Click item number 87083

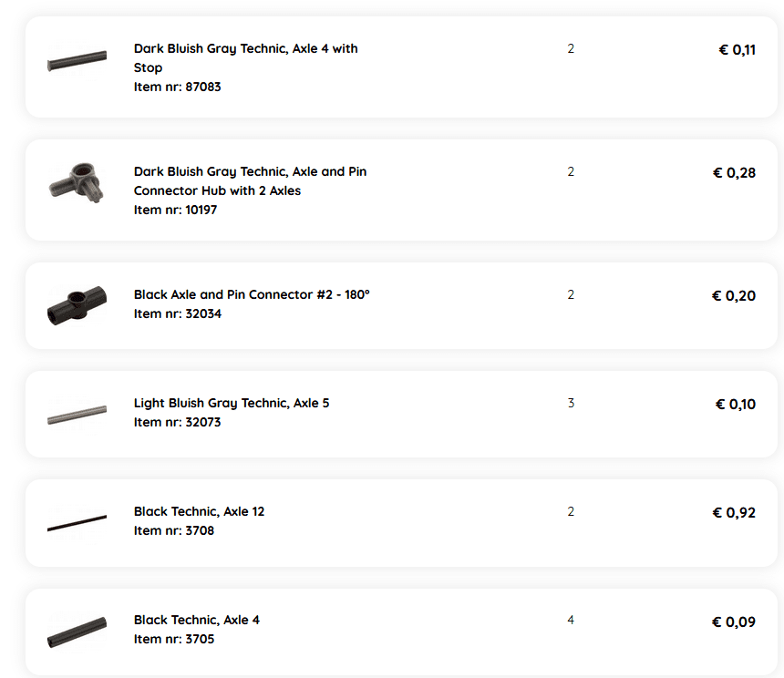coord(177,87)
